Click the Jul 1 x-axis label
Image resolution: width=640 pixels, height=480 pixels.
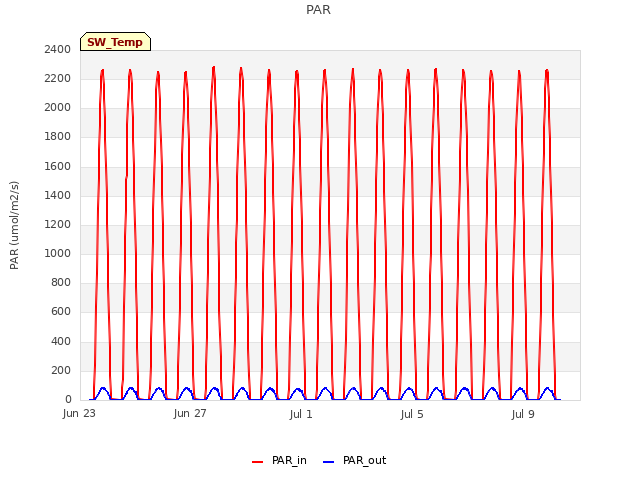pyautogui.click(x=301, y=414)
